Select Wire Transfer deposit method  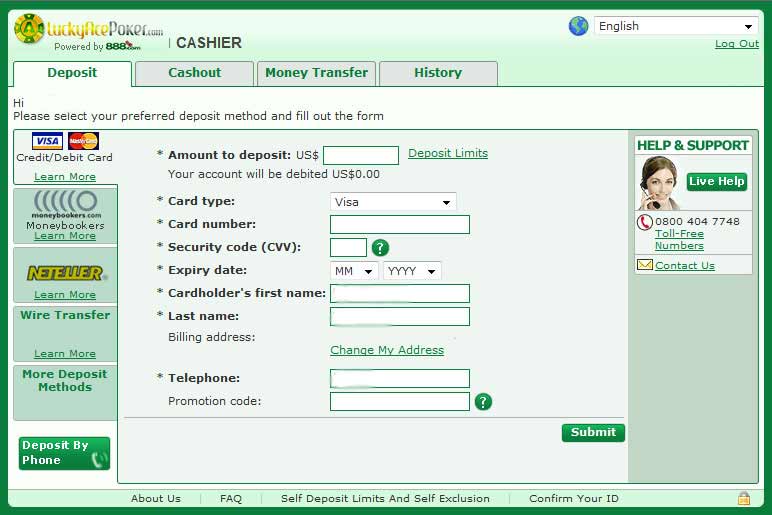pyautogui.click(x=65, y=315)
